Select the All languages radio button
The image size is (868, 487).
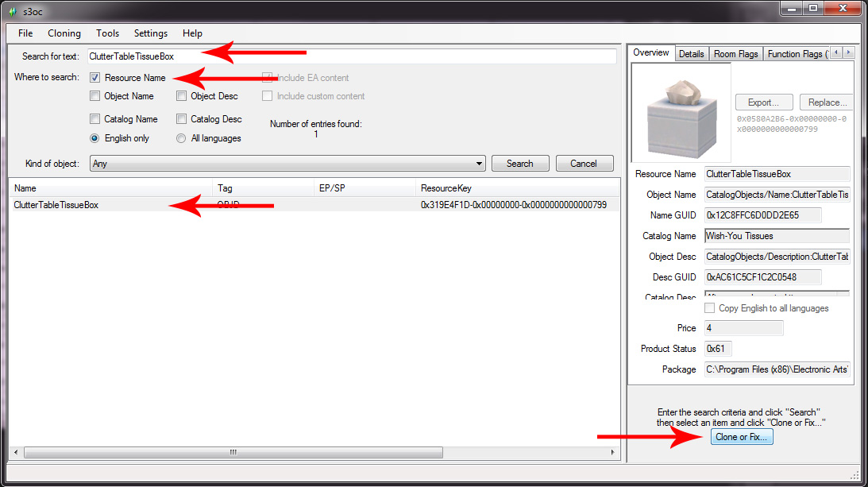click(182, 138)
